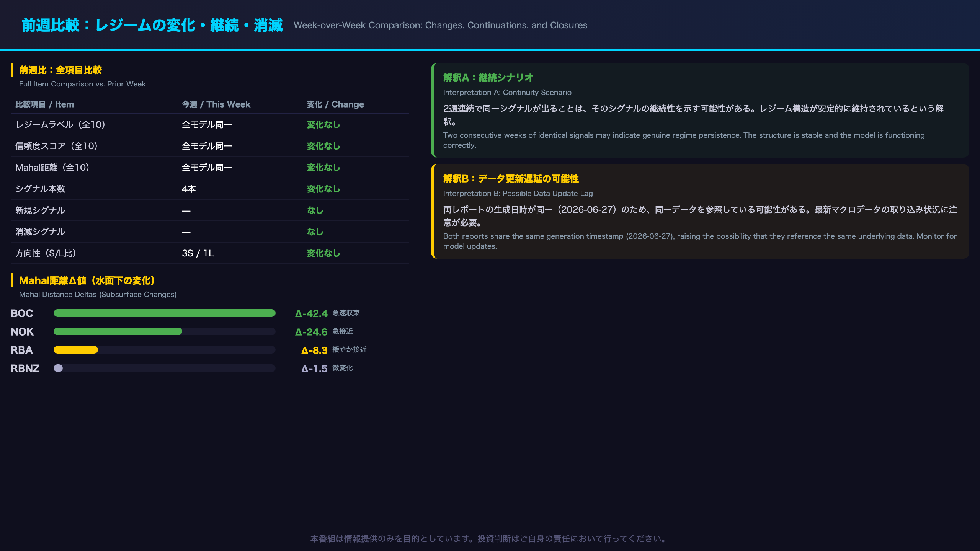Click the RBNZ delta progress bar dot
The height and width of the screenshot is (551, 980).
[x=58, y=368]
